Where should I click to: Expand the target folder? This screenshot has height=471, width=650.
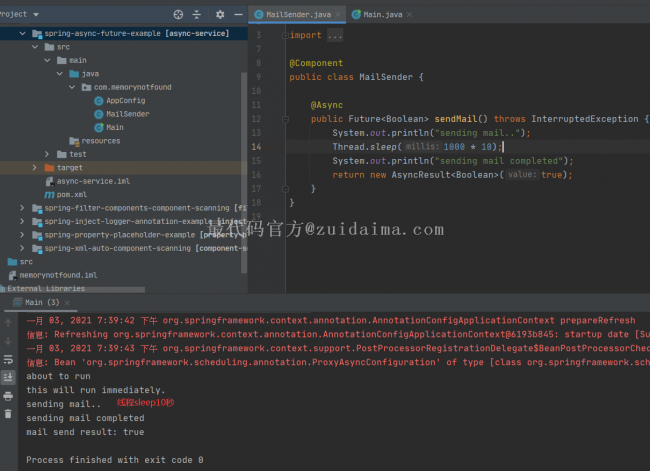pos(36,168)
